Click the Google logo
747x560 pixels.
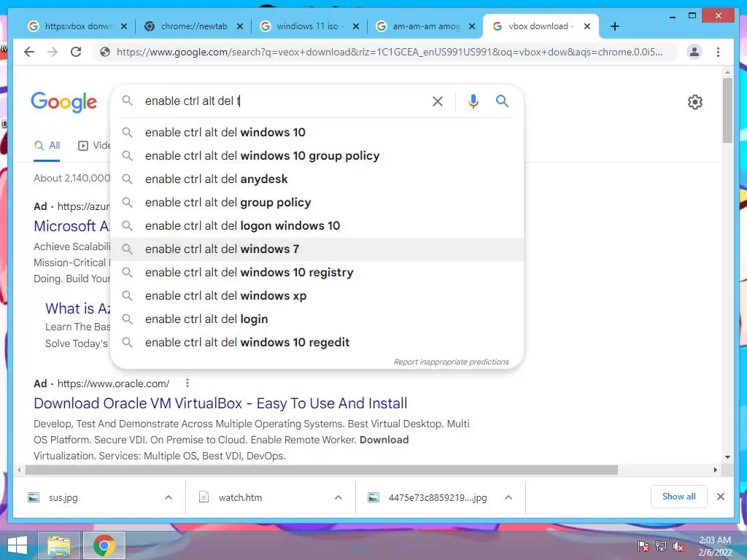point(64,102)
